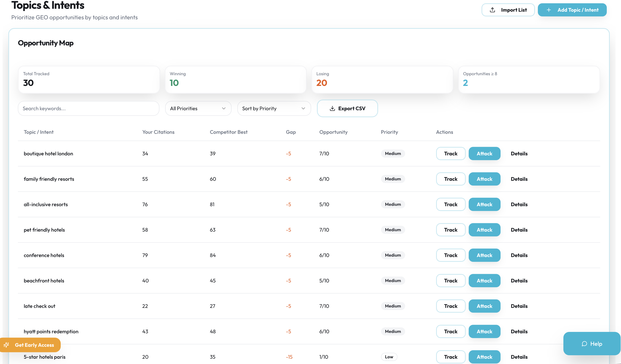621x364 pixels.
Task: Click the download icon on Export CSV
Action: tap(332, 109)
